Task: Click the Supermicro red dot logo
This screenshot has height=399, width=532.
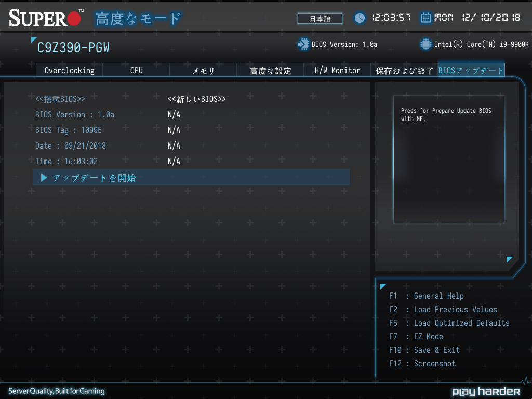Action: 74,18
